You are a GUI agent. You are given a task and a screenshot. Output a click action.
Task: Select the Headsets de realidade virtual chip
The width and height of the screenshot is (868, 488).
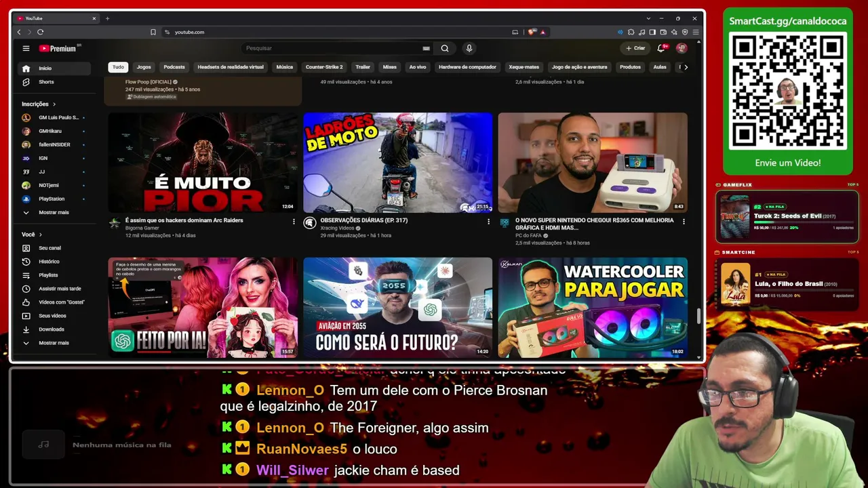[231, 67]
